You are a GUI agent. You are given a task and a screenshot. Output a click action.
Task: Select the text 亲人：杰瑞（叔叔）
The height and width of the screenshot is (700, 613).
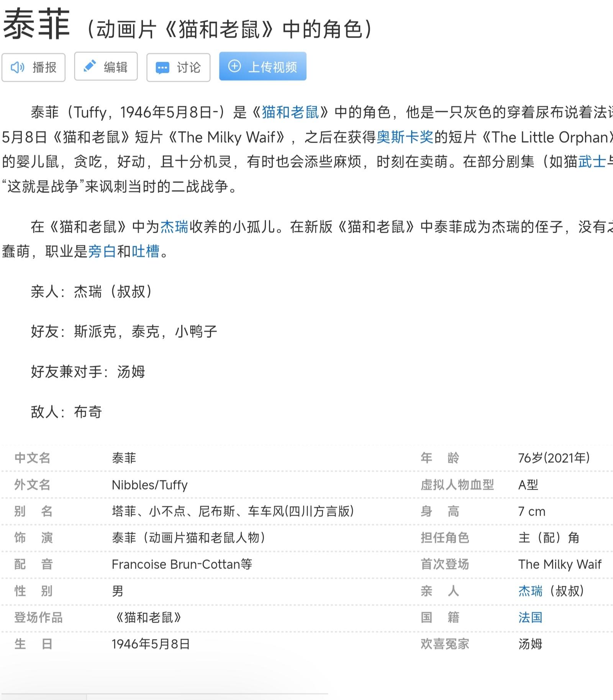[x=92, y=291]
